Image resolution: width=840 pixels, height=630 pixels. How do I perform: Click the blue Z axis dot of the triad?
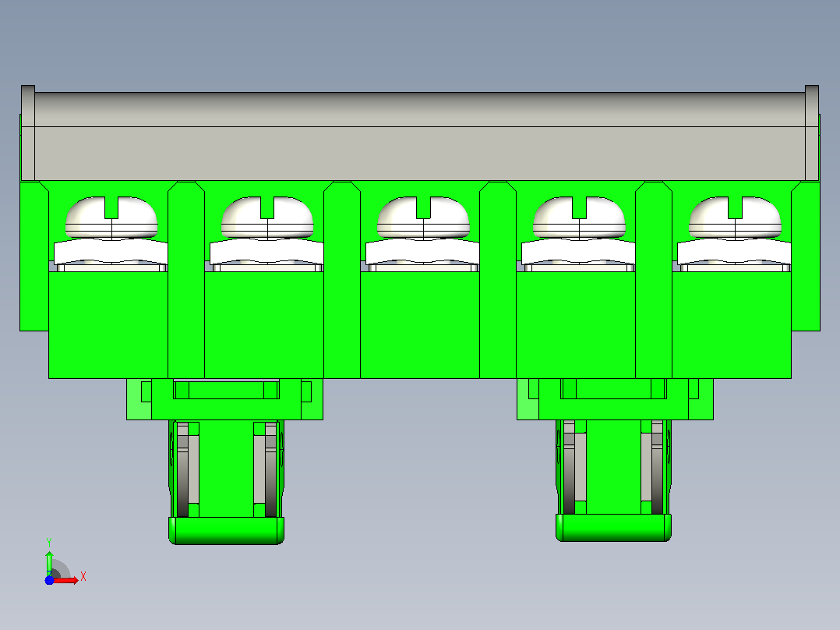tap(49, 580)
